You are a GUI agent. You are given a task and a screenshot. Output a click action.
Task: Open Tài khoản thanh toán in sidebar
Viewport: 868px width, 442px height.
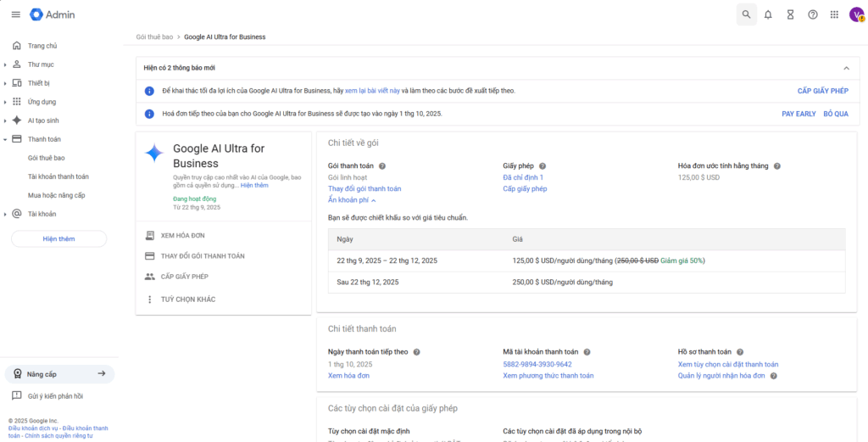[58, 176]
